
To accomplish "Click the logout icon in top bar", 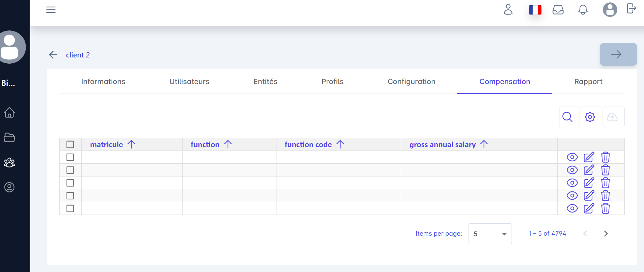I will pos(631,8).
